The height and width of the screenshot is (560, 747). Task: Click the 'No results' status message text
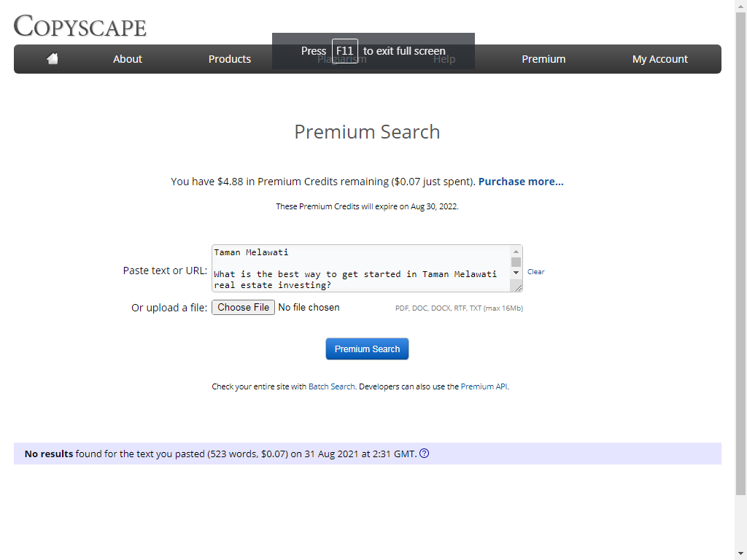click(x=221, y=454)
